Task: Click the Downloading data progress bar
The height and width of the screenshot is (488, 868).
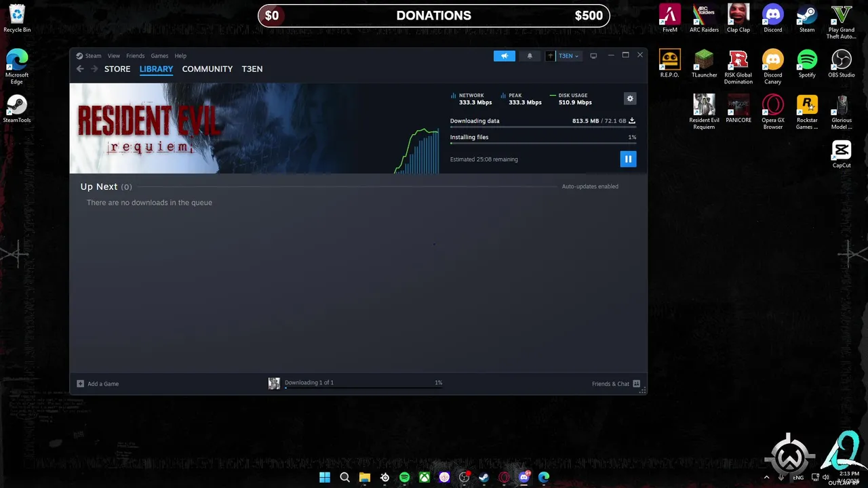Action: click(x=543, y=127)
